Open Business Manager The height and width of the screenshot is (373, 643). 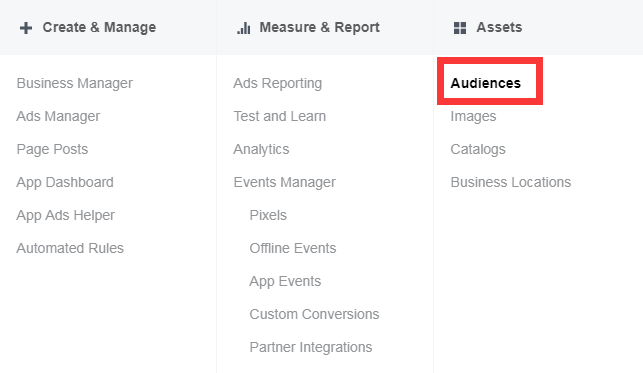click(x=75, y=83)
